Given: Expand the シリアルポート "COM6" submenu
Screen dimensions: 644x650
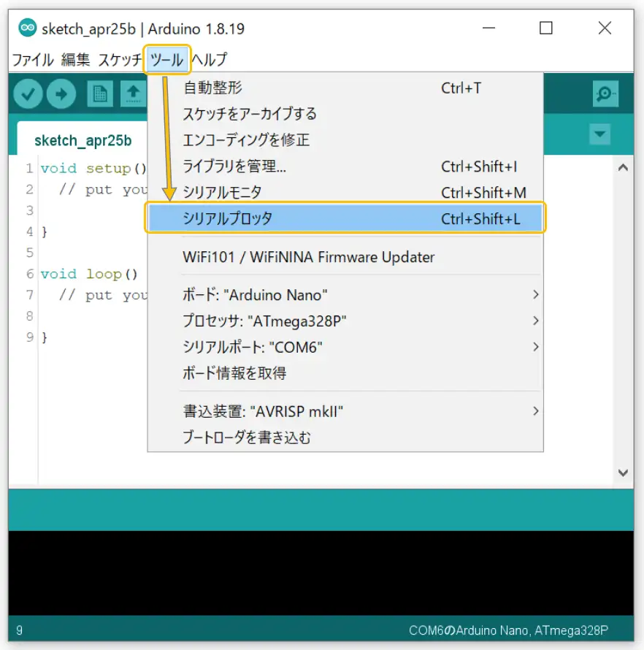Looking at the screenshot, I should pyautogui.click(x=345, y=347).
